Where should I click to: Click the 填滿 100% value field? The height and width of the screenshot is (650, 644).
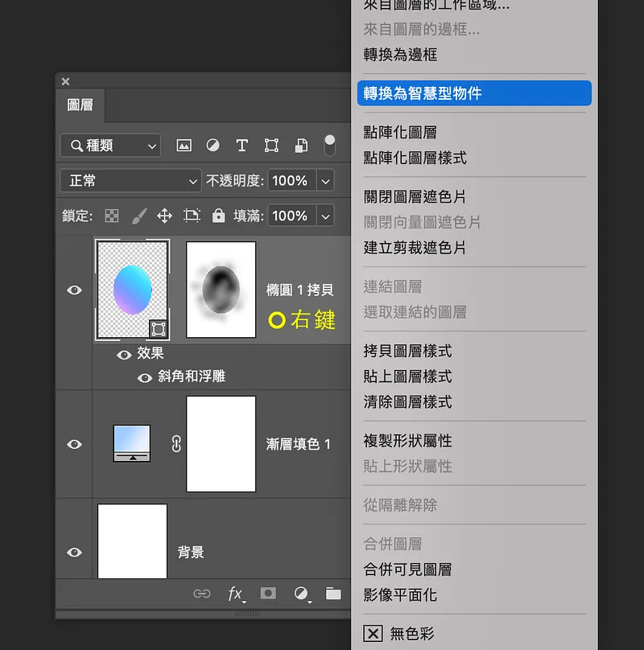pos(291,216)
